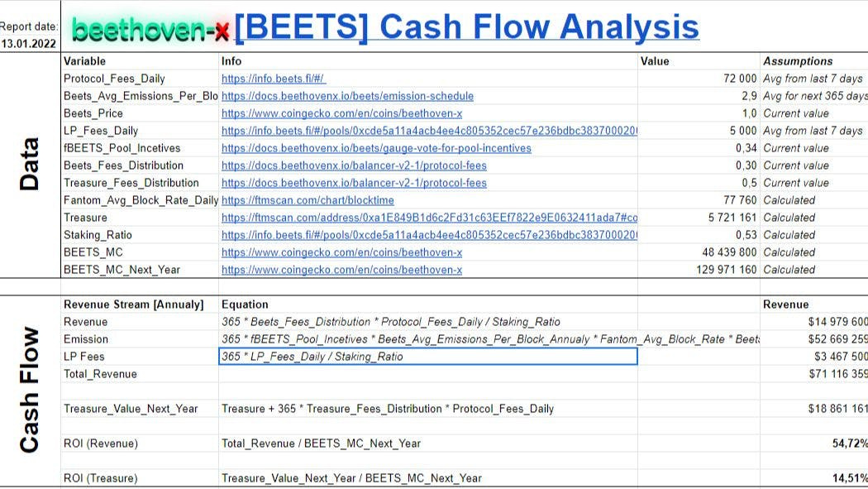This screenshot has width=868, height=489.
Task: Open the pools link in LP_Fees_Daily row
Action: coord(429,131)
